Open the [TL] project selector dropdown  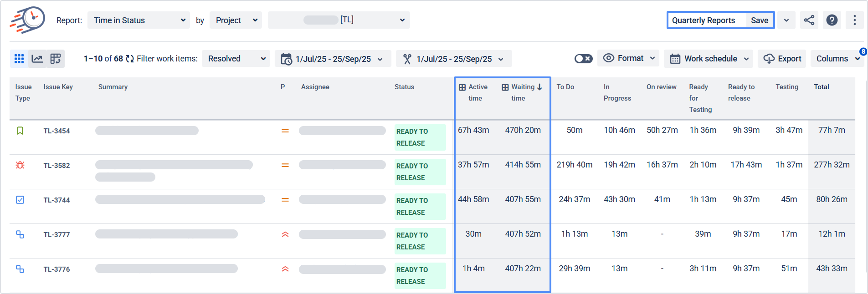click(339, 20)
